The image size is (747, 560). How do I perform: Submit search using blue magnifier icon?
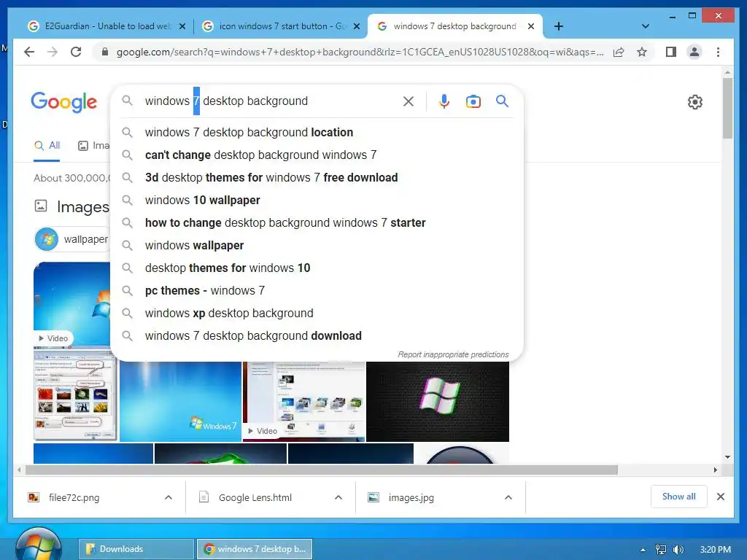(x=502, y=101)
